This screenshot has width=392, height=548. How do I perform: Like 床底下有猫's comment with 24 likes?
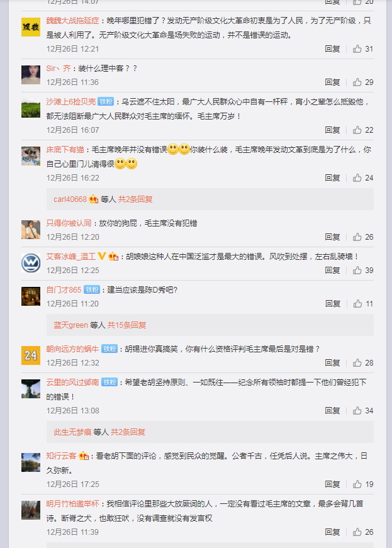(357, 178)
